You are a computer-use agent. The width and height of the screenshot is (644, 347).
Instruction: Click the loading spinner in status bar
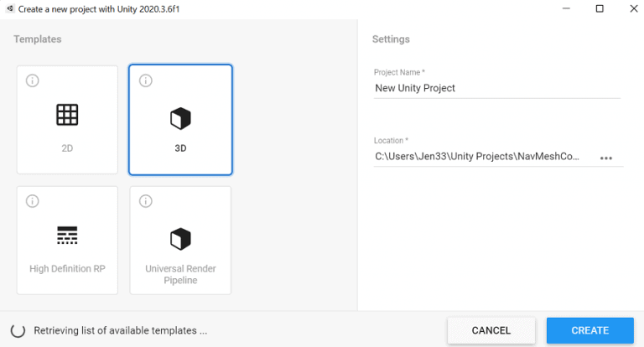(x=18, y=330)
